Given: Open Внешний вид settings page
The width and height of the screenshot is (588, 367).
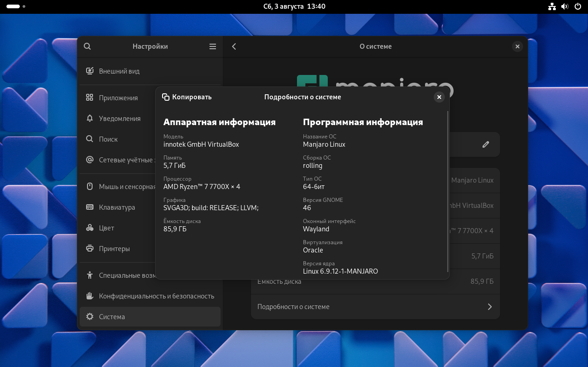Looking at the screenshot, I should [x=150, y=71].
